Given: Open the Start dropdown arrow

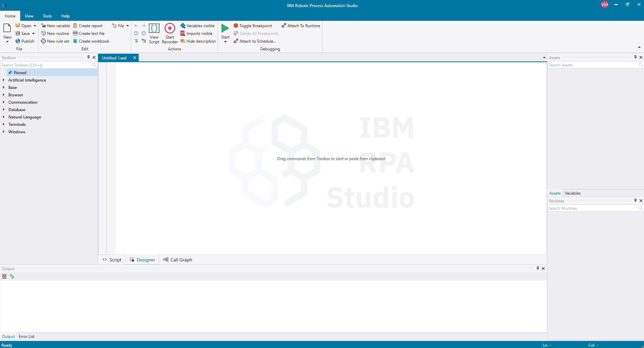Looking at the screenshot, I should pyautogui.click(x=225, y=42).
